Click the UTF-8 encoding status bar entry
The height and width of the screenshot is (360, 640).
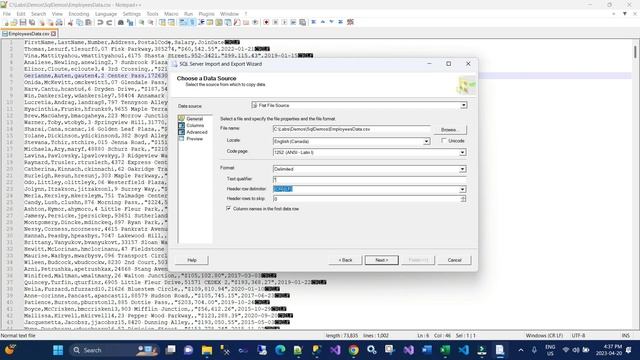[x=578, y=336]
